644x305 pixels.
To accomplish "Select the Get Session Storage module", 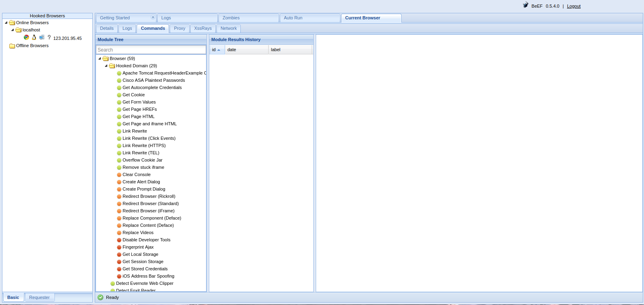I will point(143,262).
